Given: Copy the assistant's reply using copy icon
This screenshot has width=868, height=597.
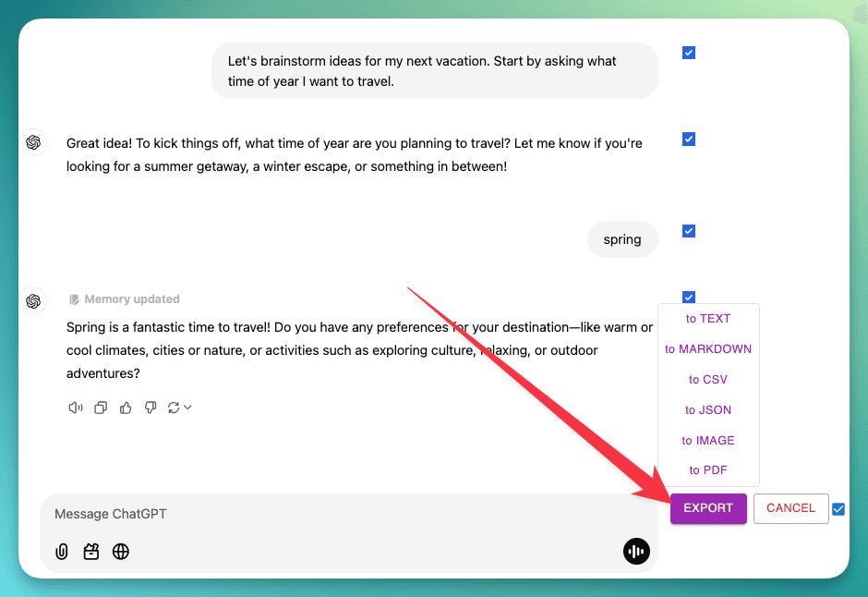Looking at the screenshot, I should coord(101,407).
